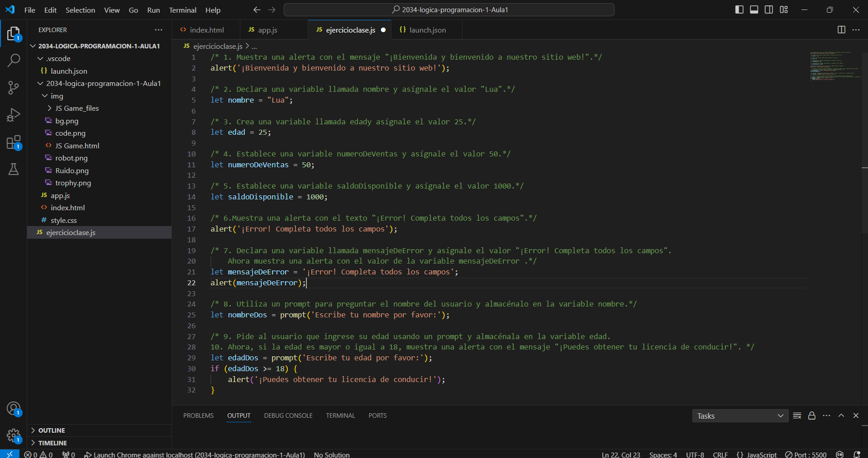Screen dimensions: 868x458
Task: Toggle the primary side bar visibility
Action: click(739, 9)
